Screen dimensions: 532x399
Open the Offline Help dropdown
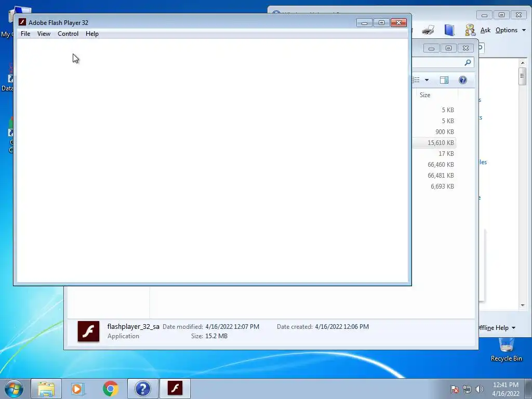[497, 328]
